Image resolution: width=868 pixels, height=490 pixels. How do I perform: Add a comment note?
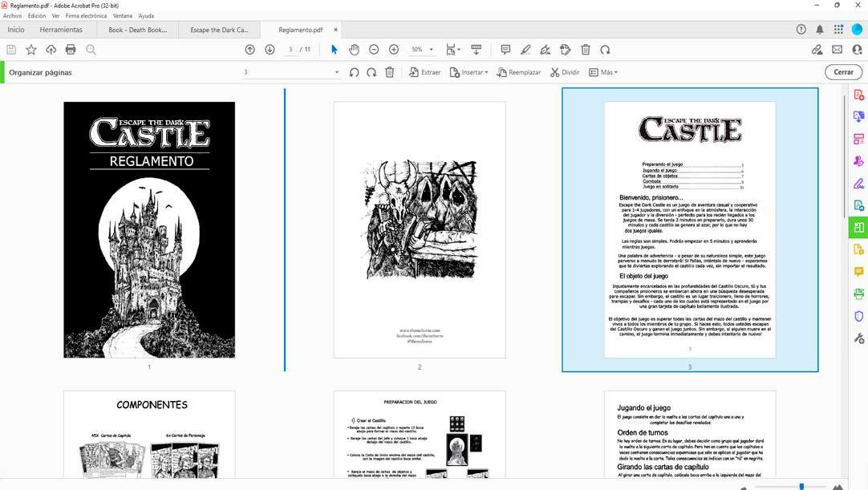click(505, 50)
